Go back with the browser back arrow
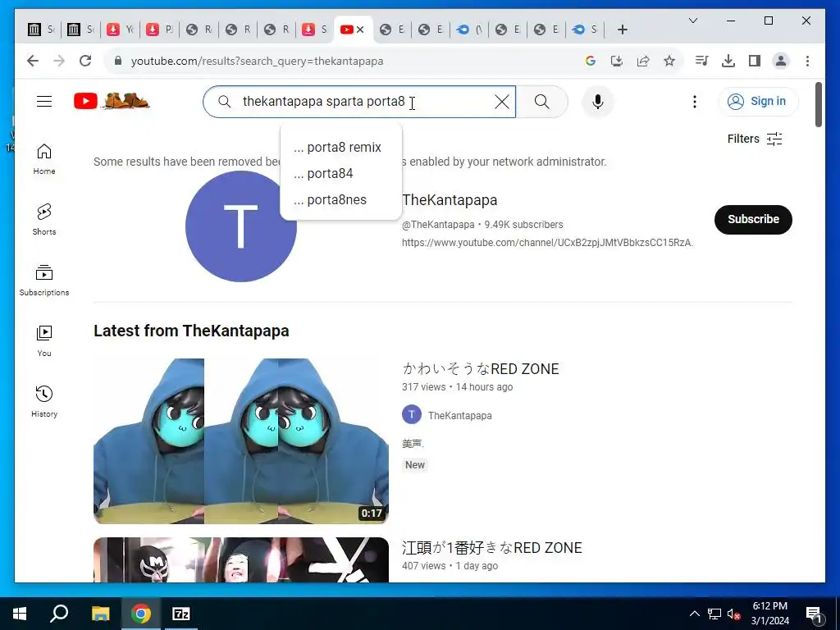840x630 pixels. click(33, 61)
